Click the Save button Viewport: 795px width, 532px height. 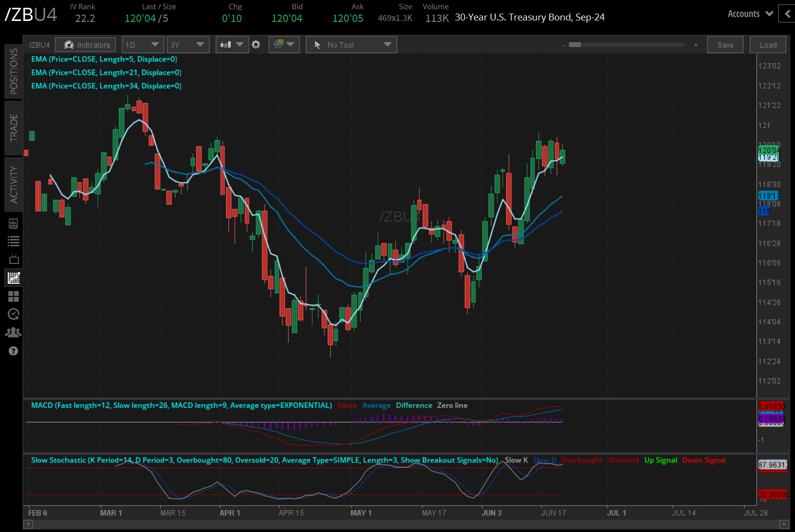pyautogui.click(x=725, y=44)
